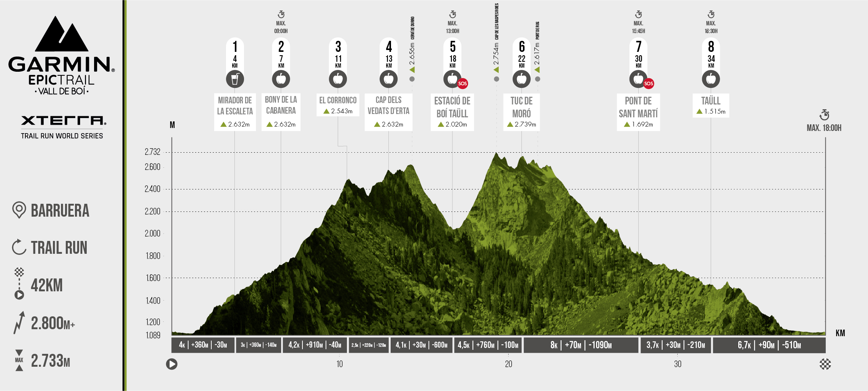The image size is (868, 391).
Task: Click the apple icon at checkpoint 8
Action: [711, 79]
